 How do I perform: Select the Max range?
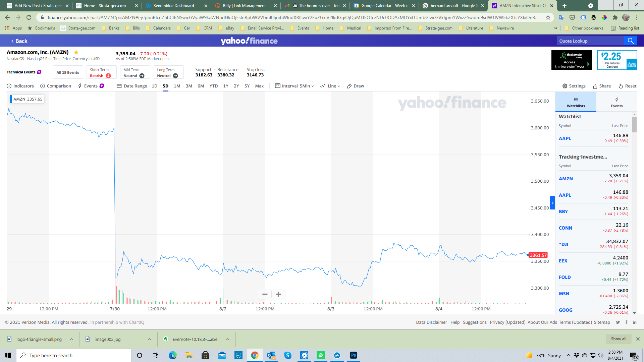point(259,86)
